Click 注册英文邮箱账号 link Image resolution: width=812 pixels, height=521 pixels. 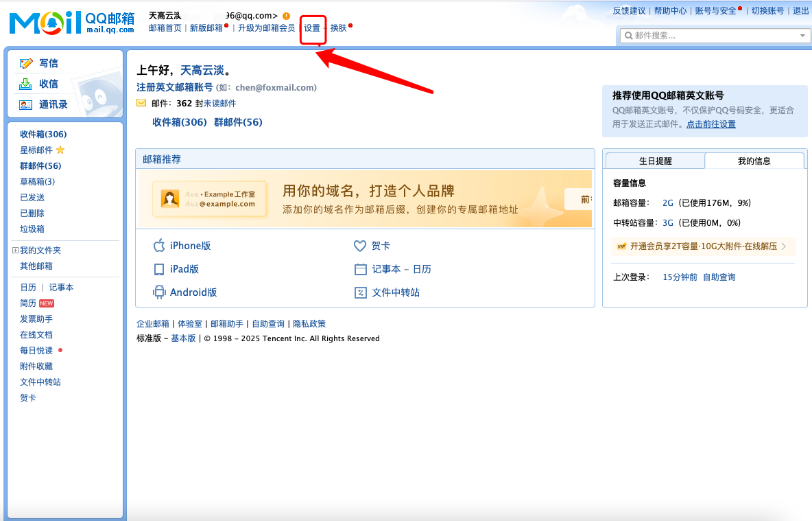coord(174,87)
